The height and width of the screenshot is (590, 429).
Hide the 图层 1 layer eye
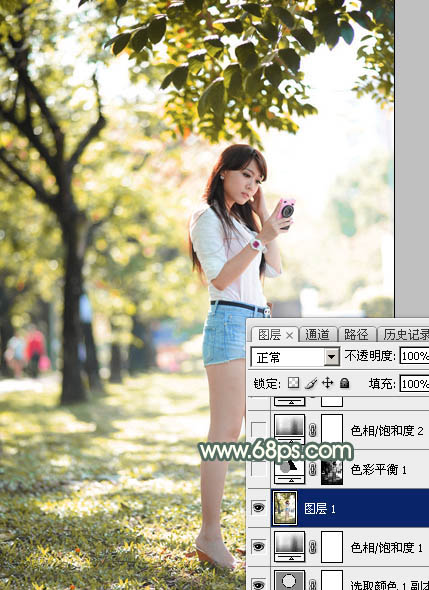[258, 508]
